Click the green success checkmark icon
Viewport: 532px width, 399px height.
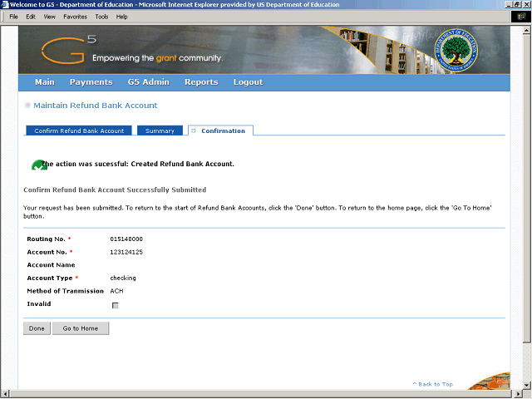click(39, 165)
